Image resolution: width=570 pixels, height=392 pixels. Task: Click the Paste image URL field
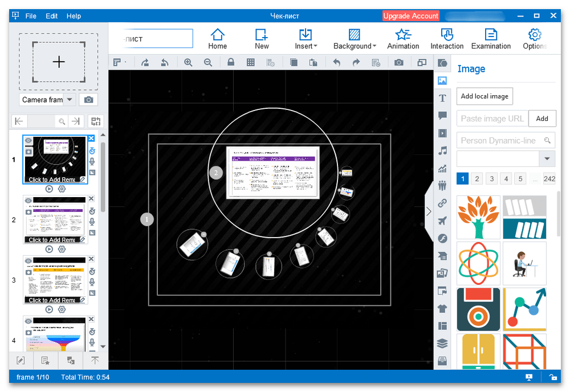click(492, 119)
